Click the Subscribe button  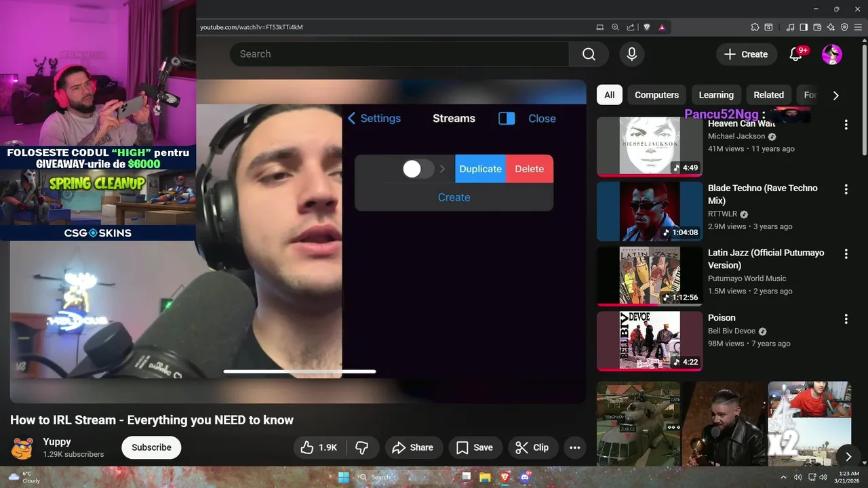[151, 447]
